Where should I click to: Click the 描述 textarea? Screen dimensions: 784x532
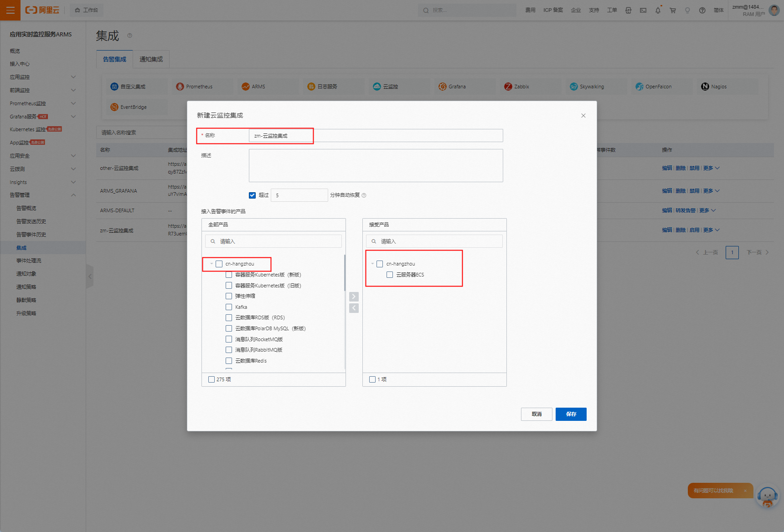coord(376,166)
